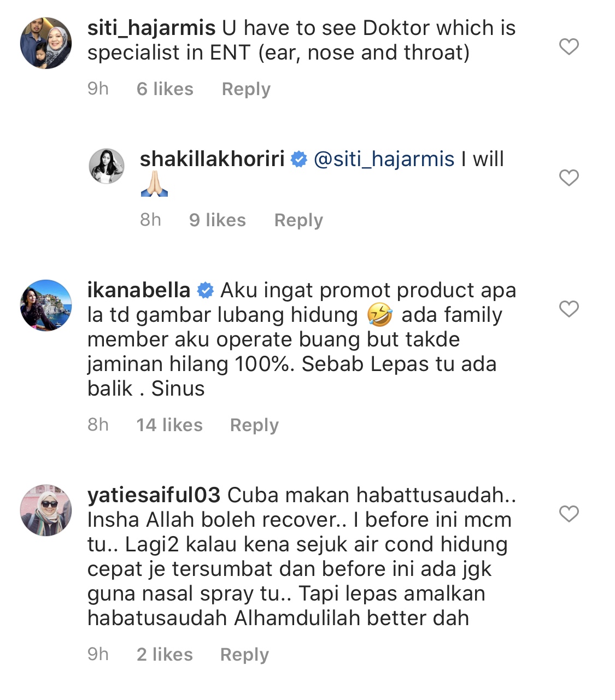This screenshot has width=615, height=700.
Task: Open yatiesaiful03 username link
Action: pyautogui.click(x=154, y=495)
